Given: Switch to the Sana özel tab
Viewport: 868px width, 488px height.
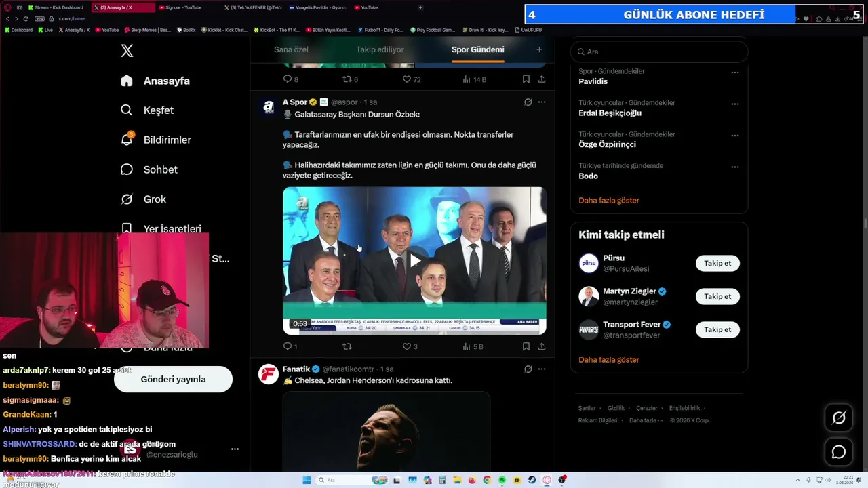Looking at the screenshot, I should click(x=291, y=49).
